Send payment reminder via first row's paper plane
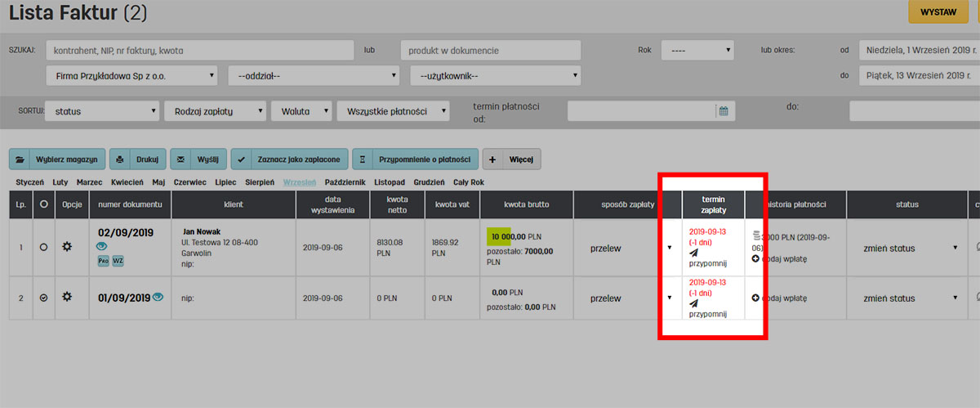The height and width of the screenshot is (408, 980). coord(693,253)
